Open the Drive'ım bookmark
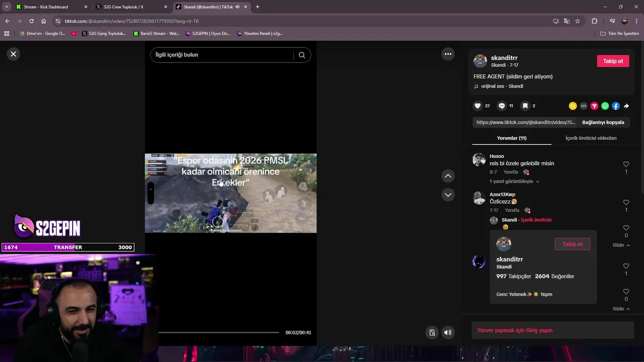 coord(42,34)
